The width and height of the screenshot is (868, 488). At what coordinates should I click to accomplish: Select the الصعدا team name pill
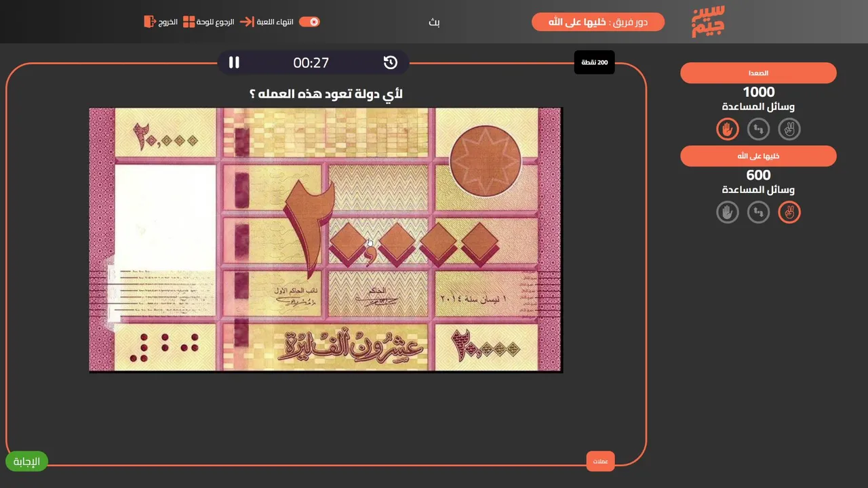click(758, 73)
